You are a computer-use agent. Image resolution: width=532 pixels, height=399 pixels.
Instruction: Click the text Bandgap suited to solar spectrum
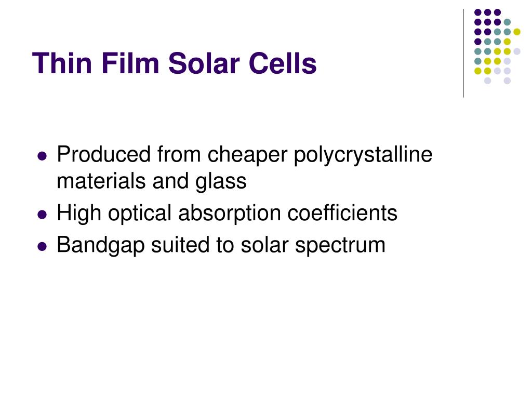coord(221,245)
